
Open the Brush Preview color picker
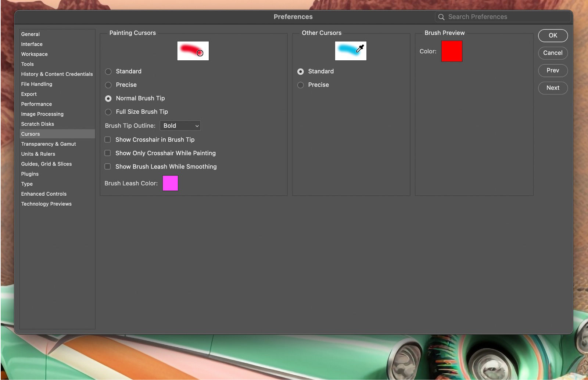pos(451,51)
